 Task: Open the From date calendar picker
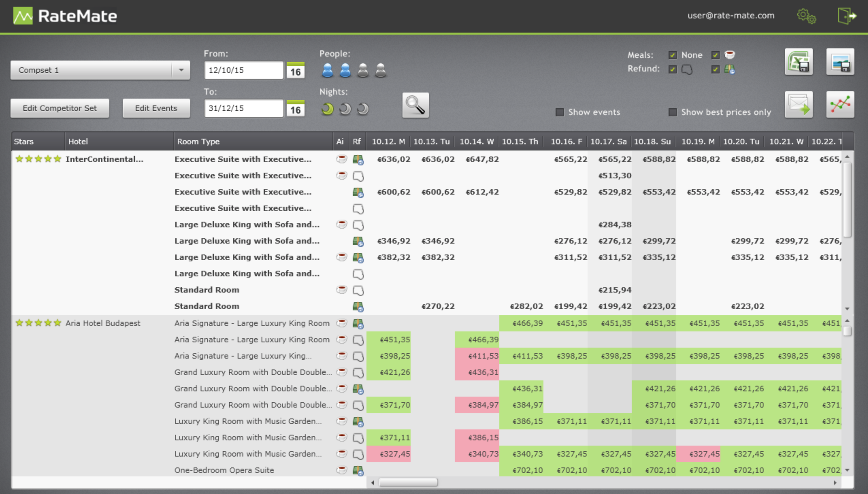pos(295,70)
